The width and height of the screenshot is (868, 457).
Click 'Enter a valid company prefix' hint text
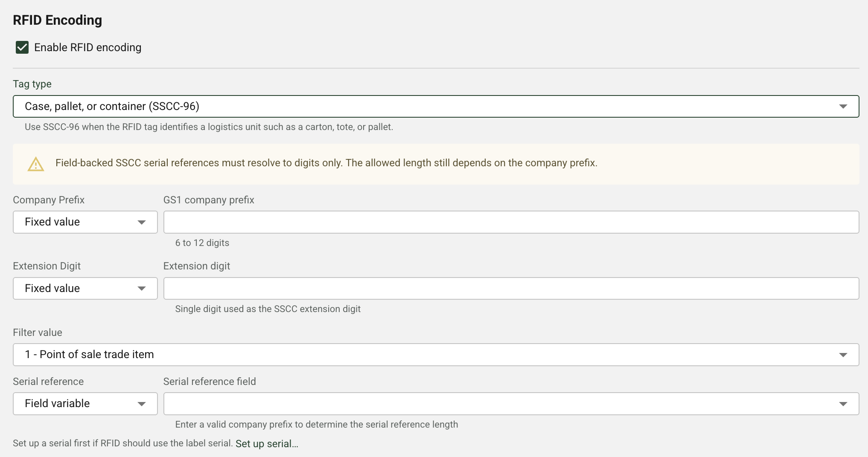tap(317, 425)
